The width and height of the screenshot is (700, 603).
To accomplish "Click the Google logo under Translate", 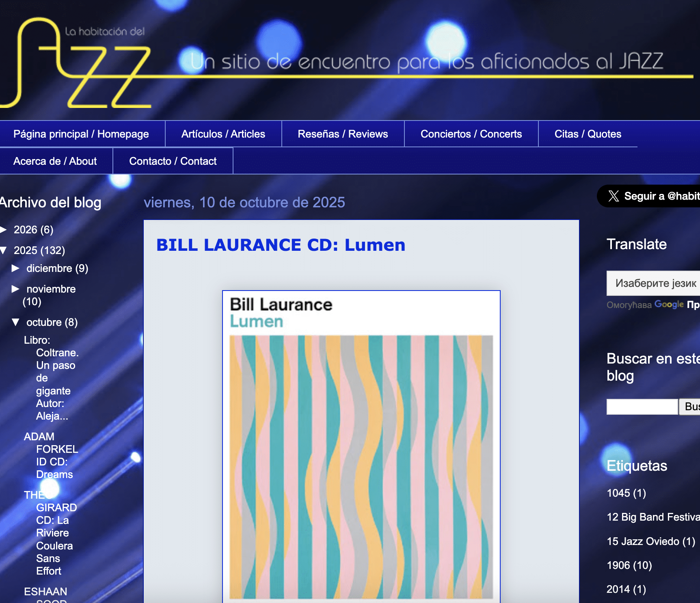I will 669,304.
